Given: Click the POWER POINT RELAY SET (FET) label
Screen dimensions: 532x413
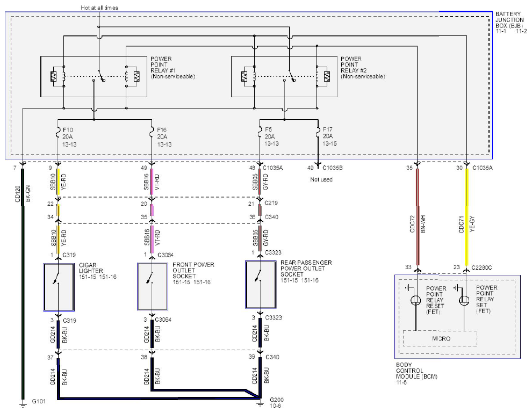Looking at the screenshot, I should pyautogui.click(x=486, y=299).
